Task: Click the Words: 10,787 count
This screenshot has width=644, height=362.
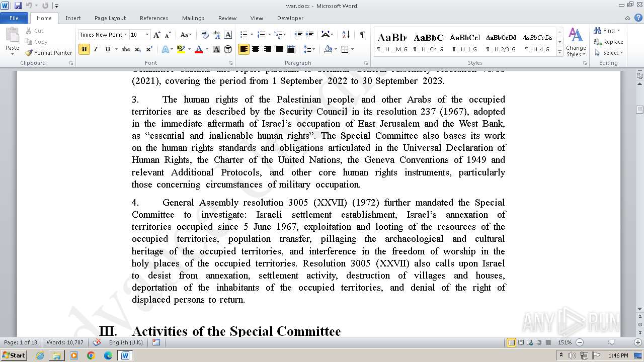Action: pyautogui.click(x=65, y=342)
